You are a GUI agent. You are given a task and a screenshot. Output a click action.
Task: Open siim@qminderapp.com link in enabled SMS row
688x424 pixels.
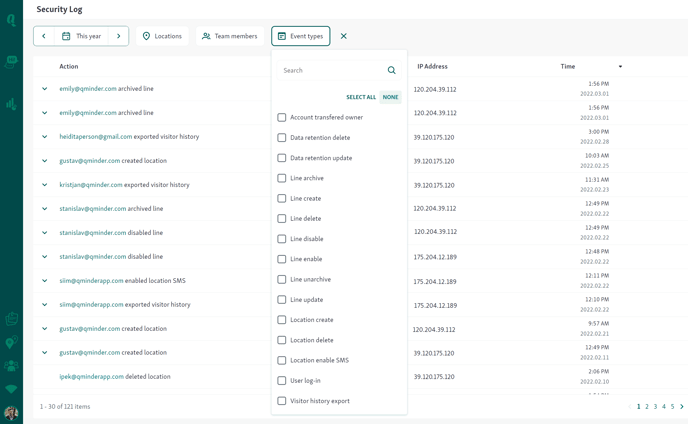tap(91, 280)
